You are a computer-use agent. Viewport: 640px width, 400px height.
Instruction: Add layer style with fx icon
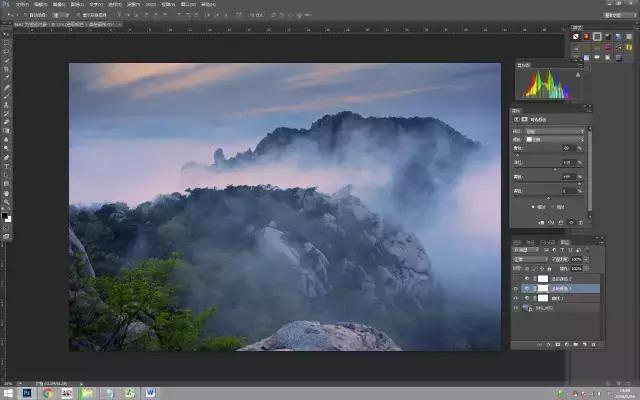click(548, 344)
